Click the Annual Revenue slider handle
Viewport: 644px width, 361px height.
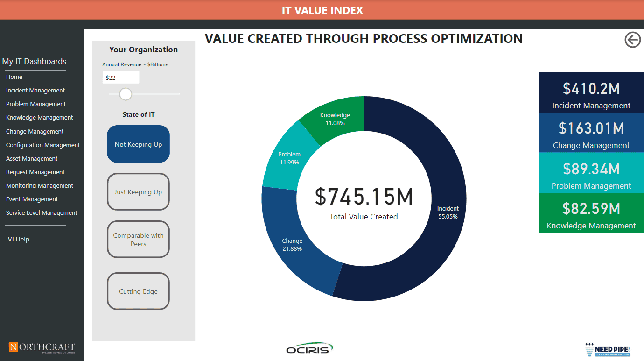click(x=126, y=94)
